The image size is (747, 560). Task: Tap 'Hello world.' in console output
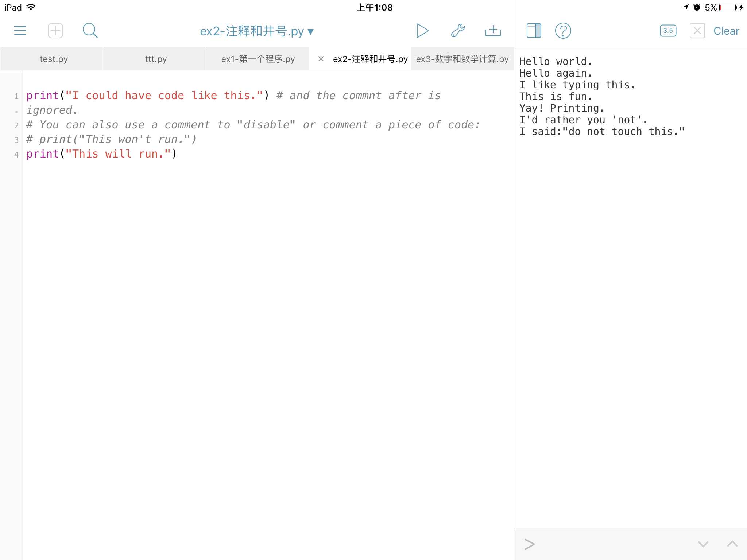point(555,61)
